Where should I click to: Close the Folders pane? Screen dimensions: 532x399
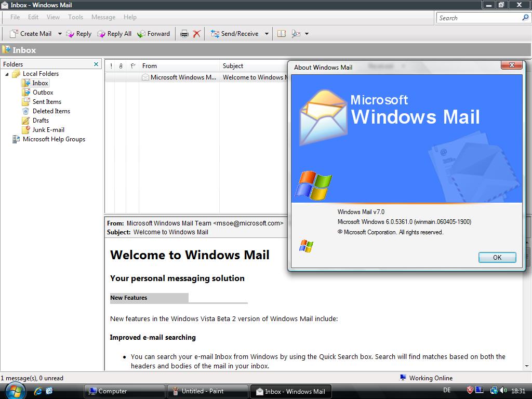pyautogui.click(x=96, y=64)
